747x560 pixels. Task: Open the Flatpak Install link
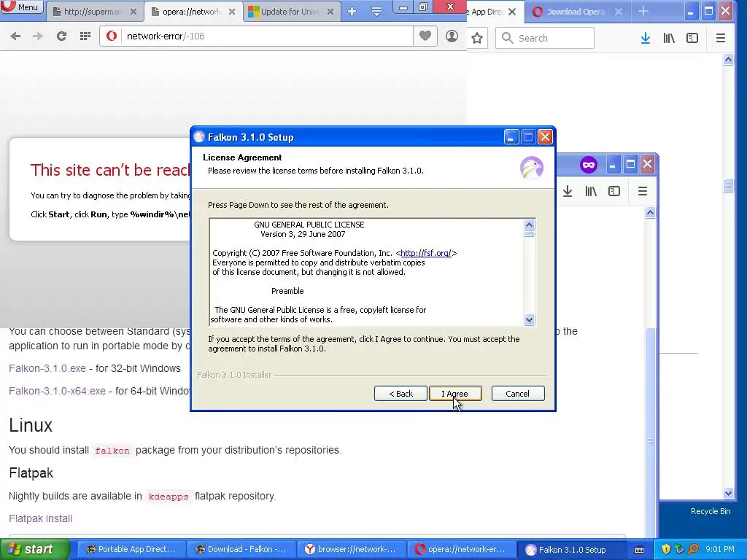[41, 518]
